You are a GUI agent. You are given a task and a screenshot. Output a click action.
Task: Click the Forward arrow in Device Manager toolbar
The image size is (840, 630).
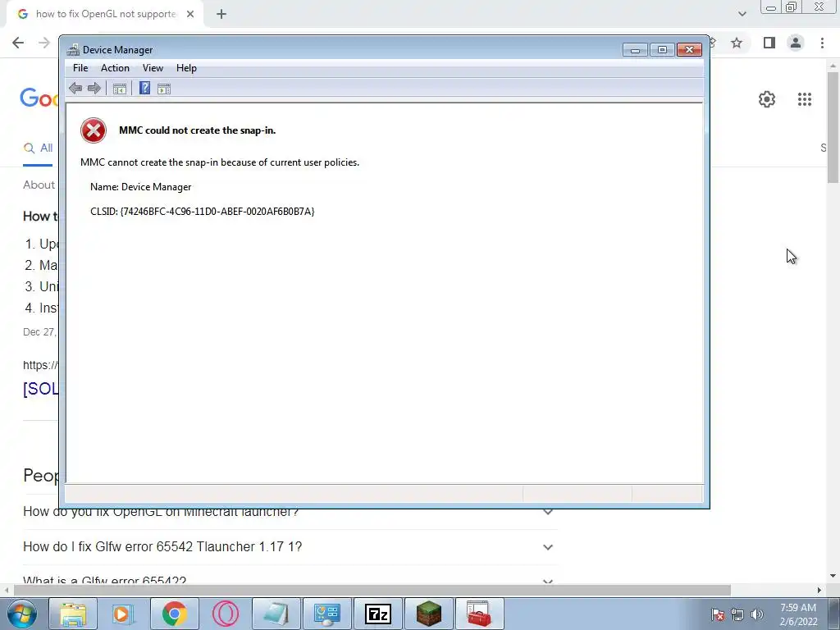pyautogui.click(x=94, y=89)
